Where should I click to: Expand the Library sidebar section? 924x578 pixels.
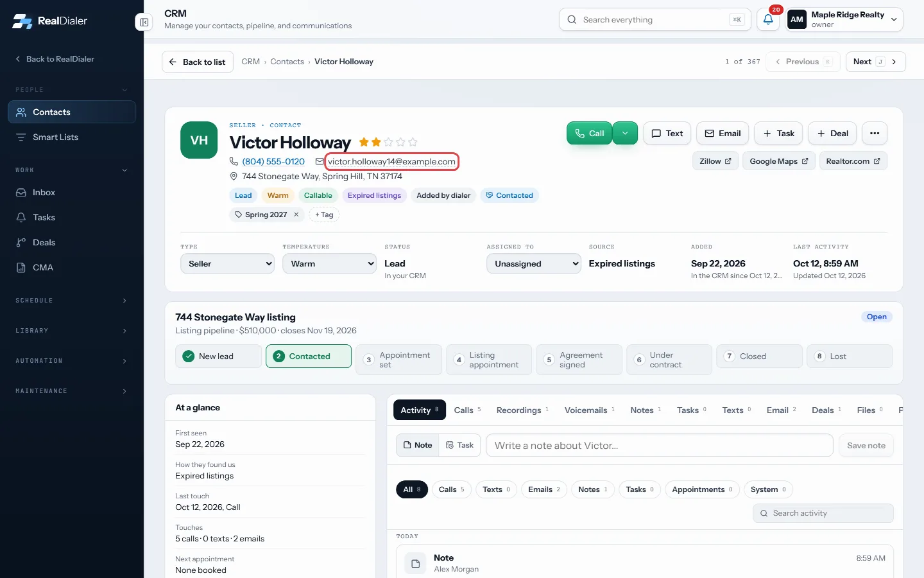pyautogui.click(x=72, y=331)
